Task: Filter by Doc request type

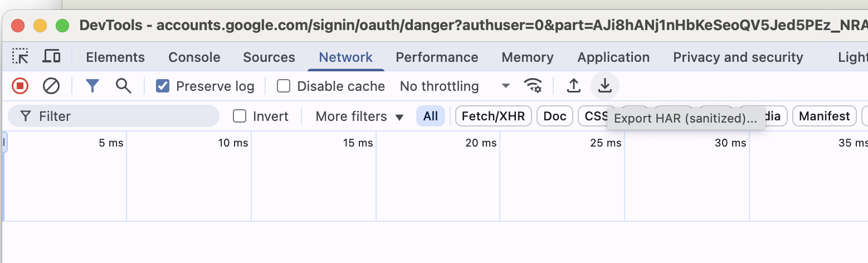Action: click(555, 116)
